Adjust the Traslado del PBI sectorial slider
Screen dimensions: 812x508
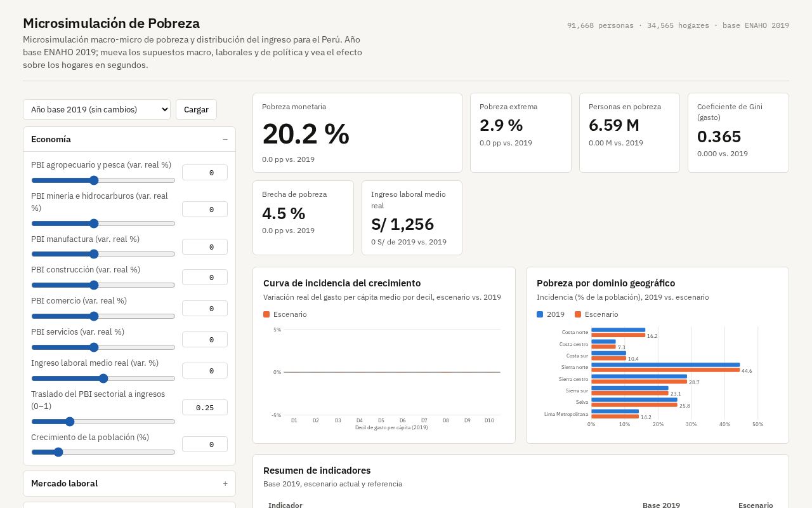103,422
